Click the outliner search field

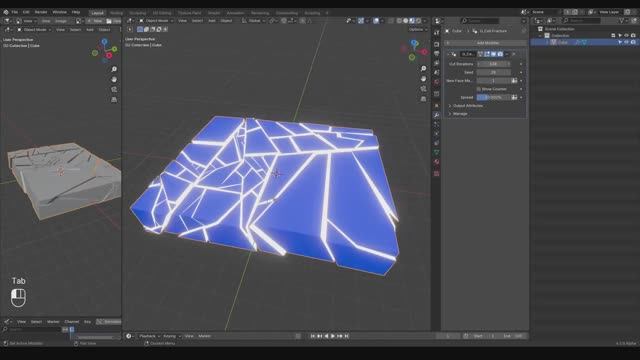(582, 20)
